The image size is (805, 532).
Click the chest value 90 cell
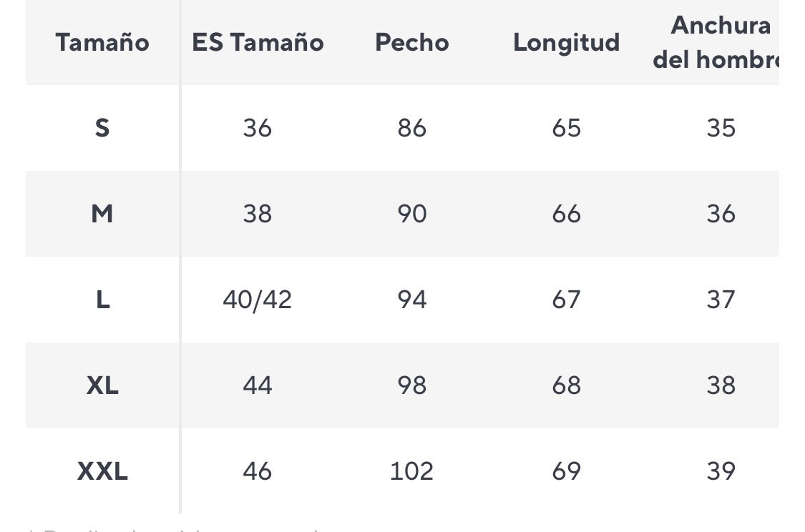click(x=412, y=214)
